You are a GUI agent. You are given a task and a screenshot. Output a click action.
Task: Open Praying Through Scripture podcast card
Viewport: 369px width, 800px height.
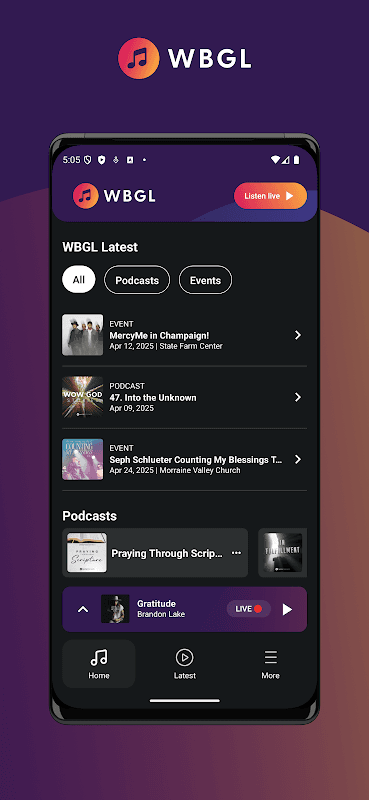(x=155, y=553)
